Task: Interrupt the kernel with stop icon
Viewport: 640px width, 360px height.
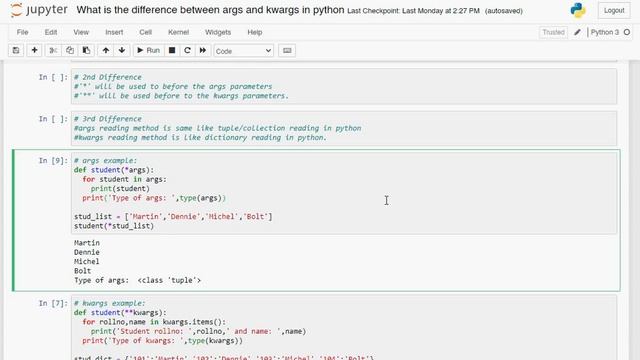Action: (x=172, y=51)
